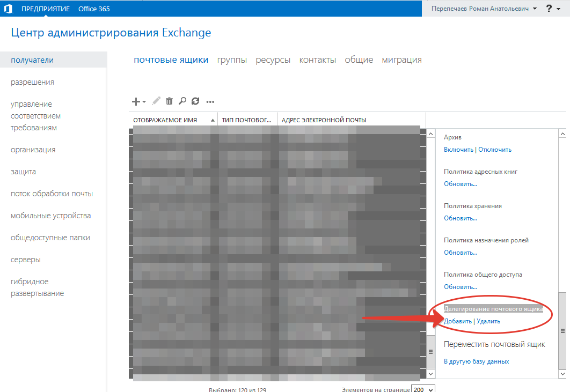Switch to the группы tab
Image resolution: width=570 pixels, height=392 pixels.
click(x=232, y=60)
